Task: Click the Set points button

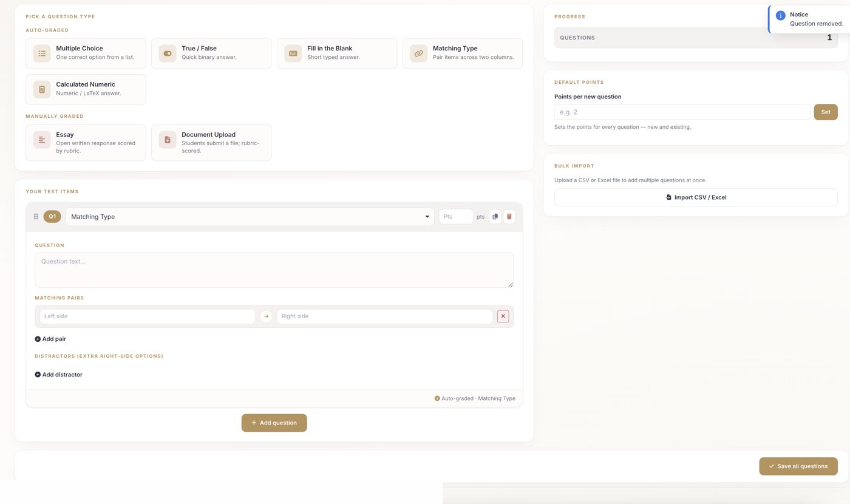Action: pyautogui.click(x=826, y=112)
